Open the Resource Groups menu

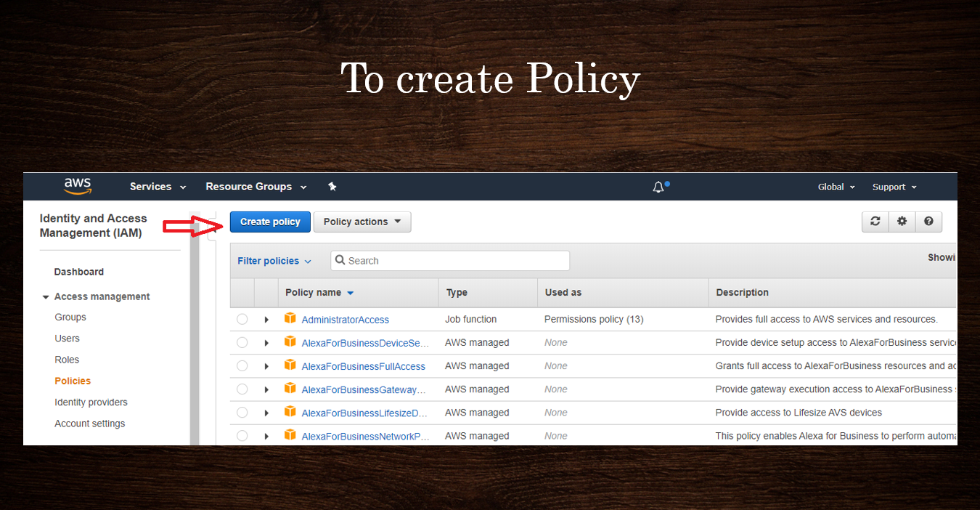tap(256, 187)
